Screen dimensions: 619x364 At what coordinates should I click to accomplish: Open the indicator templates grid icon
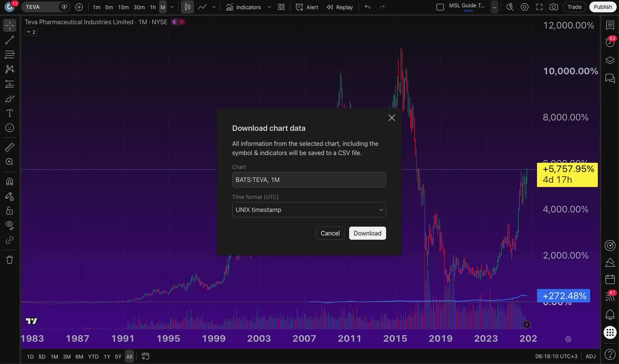coord(282,7)
